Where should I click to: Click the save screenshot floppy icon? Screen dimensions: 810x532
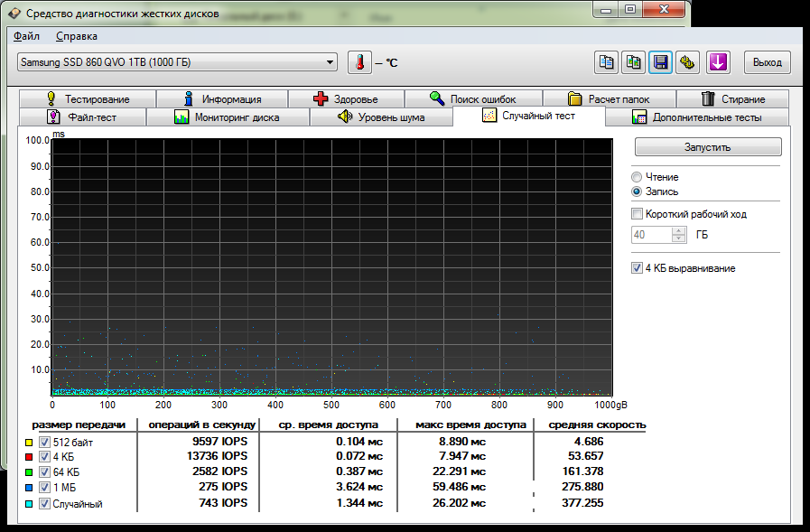pyautogui.click(x=660, y=62)
